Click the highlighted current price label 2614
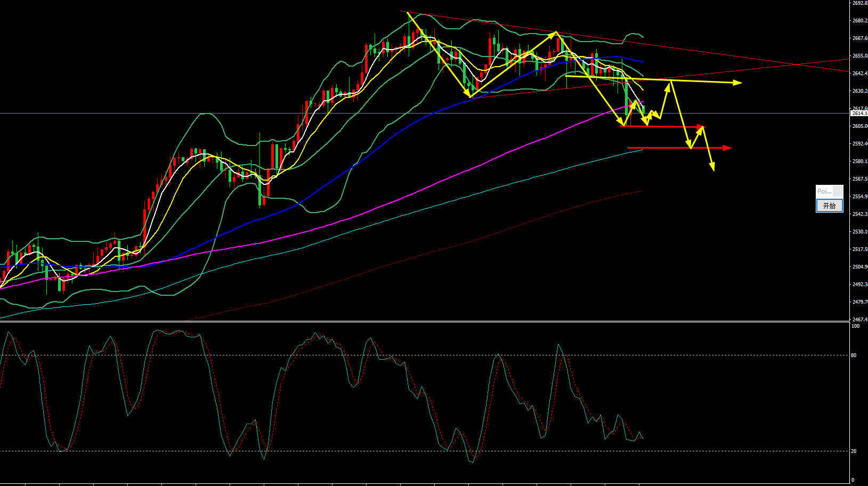The image size is (868, 486). (859, 114)
